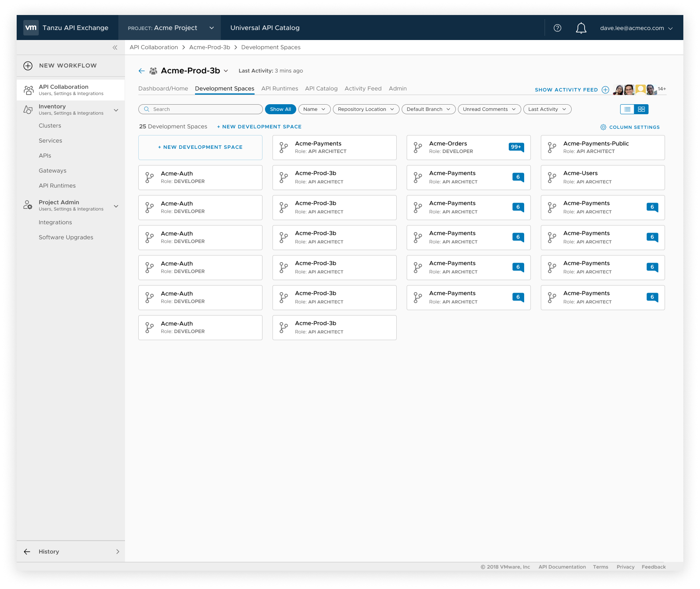700x589 pixels.
Task: Click the API Collaboration breadcrumb
Action: (x=154, y=47)
